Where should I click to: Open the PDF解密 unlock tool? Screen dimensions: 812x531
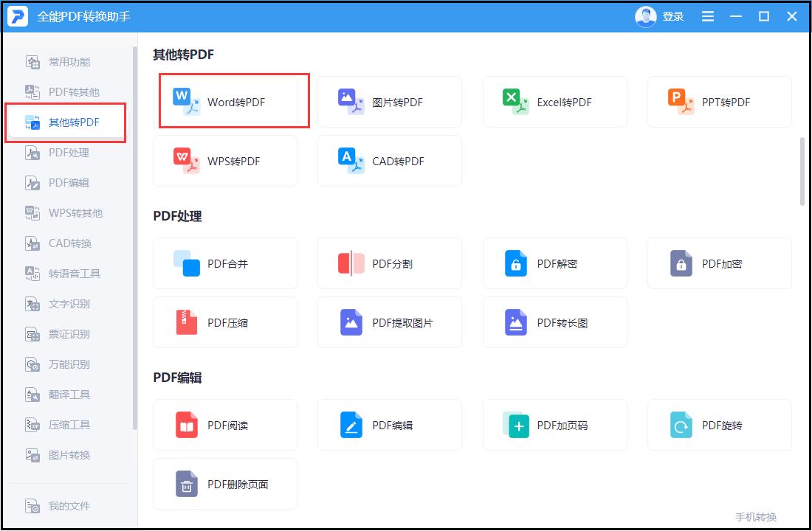point(554,263)
